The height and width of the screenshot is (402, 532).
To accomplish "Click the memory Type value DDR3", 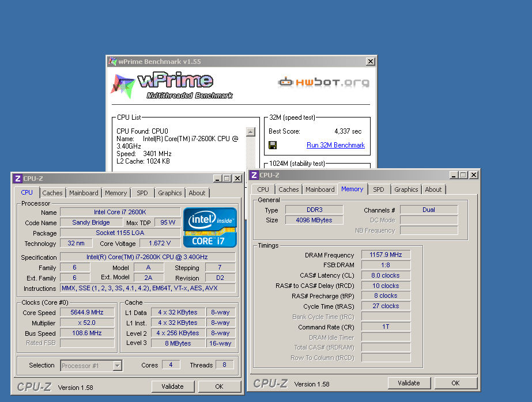I will coord(315,210).
